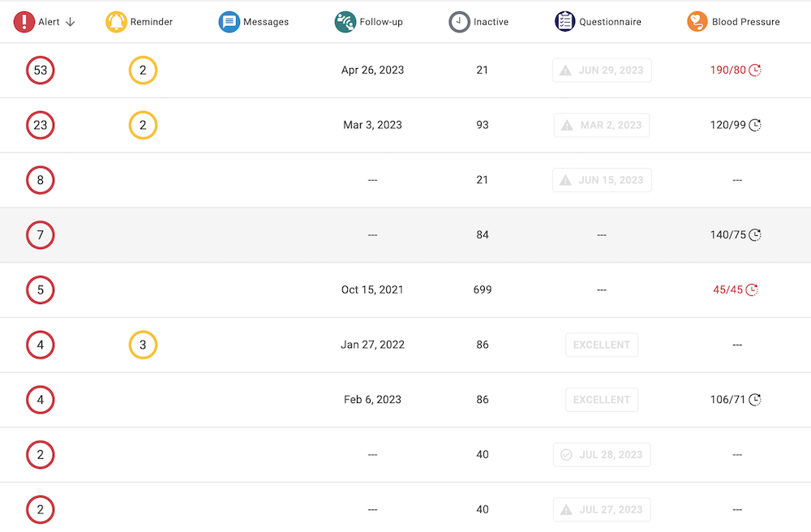Click the orange Blood Pressure icon
Image resolution: width=811 pixels, height=532 pixels.
click(x=697, y=22)
